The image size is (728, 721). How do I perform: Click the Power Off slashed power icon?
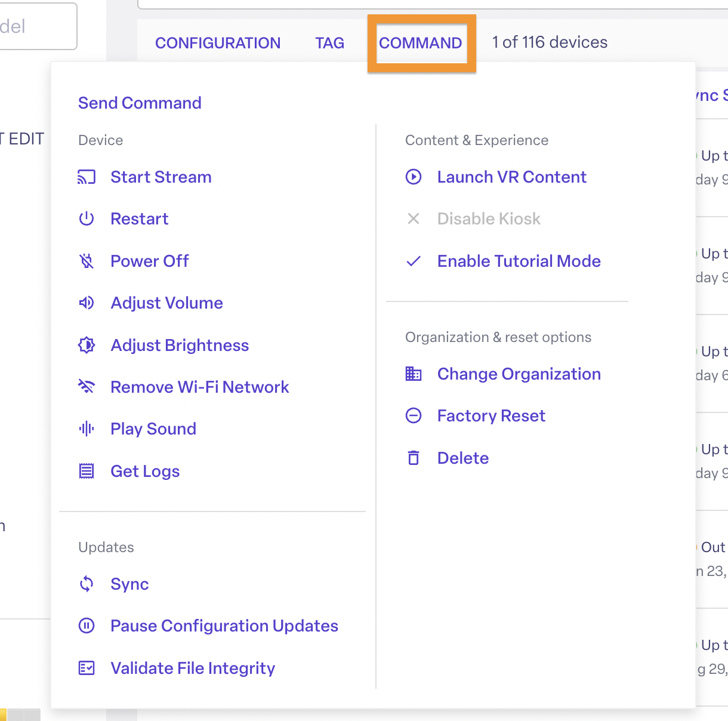coord(87,261)
